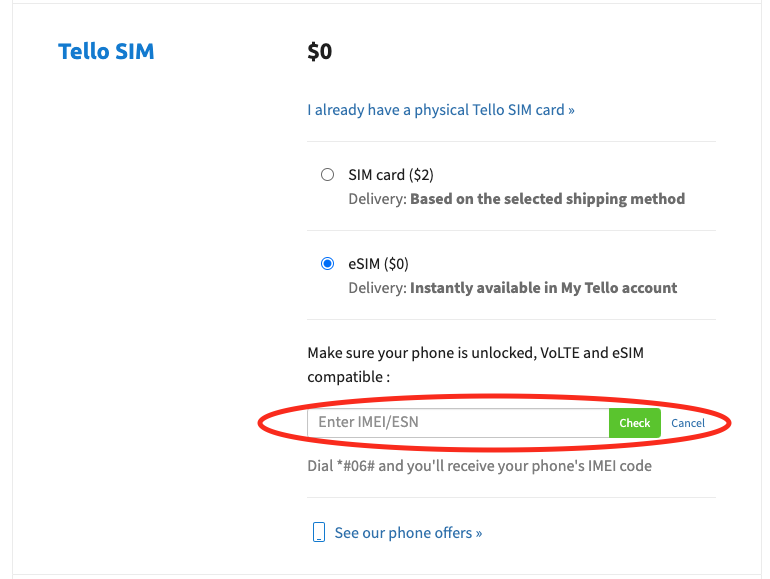Click the 'Dial *#06#' IMEI hint text
Image resolution: width=770 pixels, height=579 pixels.
click(x=479, y=466)
